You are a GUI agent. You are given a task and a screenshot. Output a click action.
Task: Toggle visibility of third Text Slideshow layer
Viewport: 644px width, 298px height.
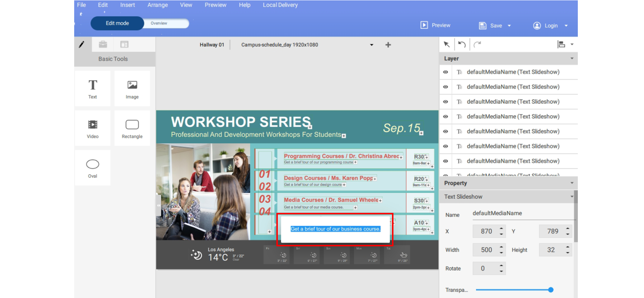pos(445,102)
